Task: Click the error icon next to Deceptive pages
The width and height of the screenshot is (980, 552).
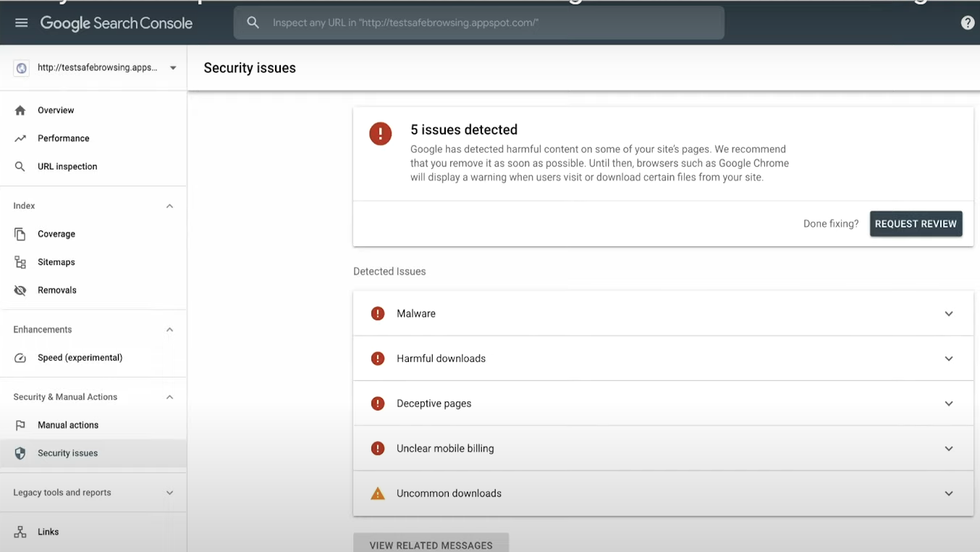Action: click(378, 403)
